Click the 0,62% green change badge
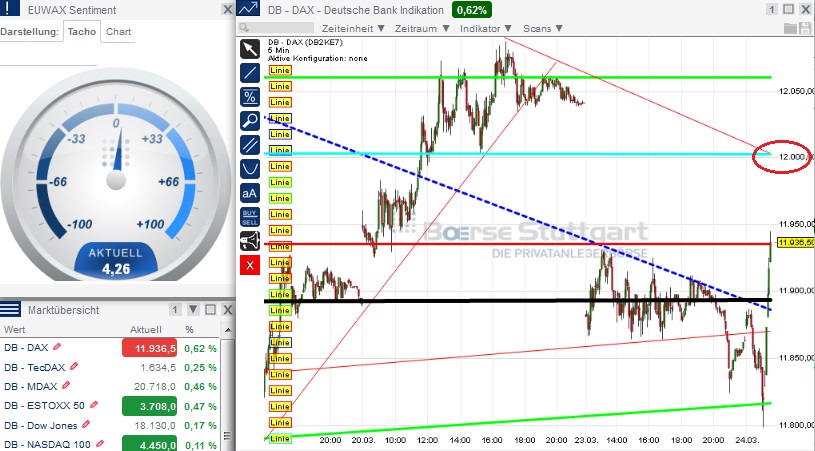 click(x=472, y=10)
